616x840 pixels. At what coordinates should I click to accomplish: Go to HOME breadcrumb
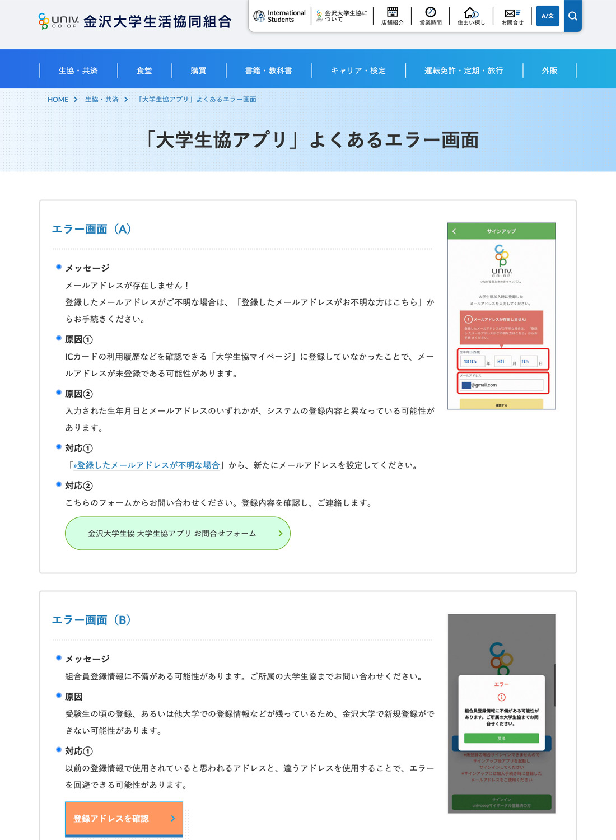click(x=58, y=100)
